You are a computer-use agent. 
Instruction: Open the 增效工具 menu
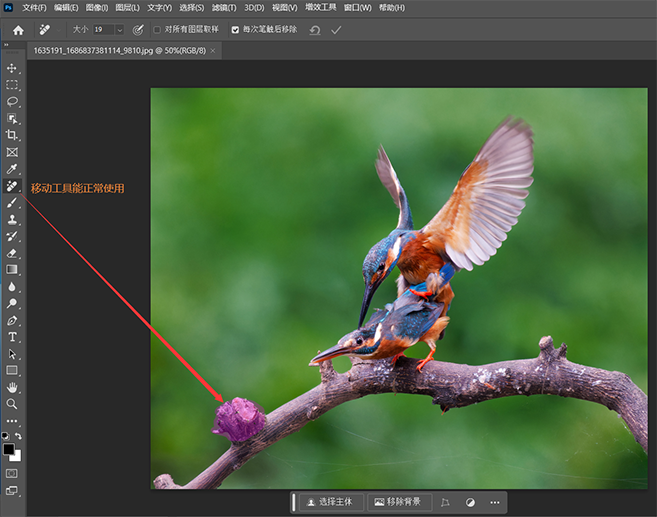point(321,8)
